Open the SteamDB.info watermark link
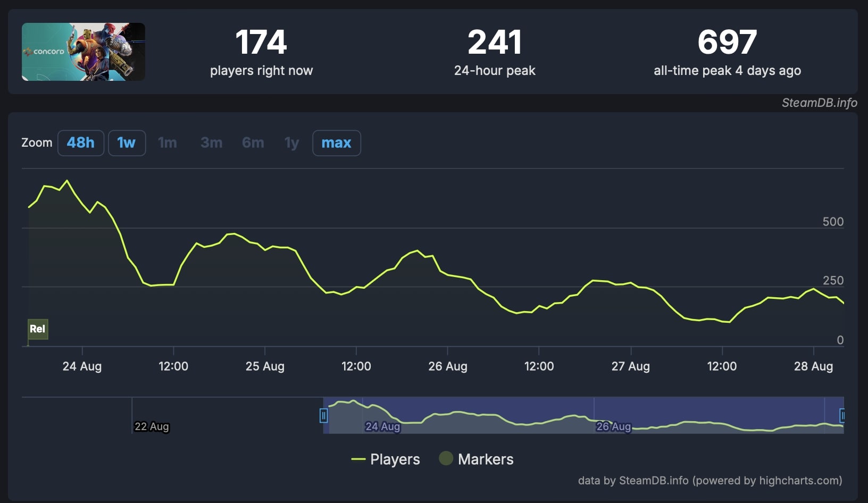 pos(819,103)
